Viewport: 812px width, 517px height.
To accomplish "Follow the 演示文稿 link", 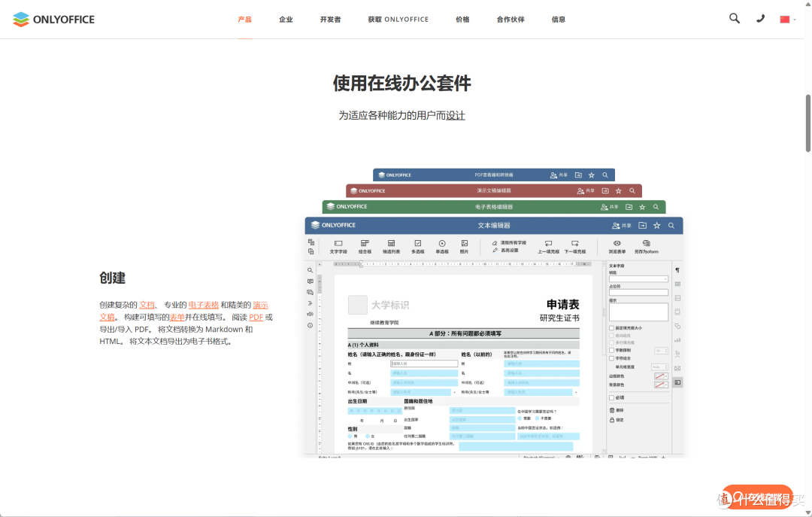I will [x=260, y=305].
